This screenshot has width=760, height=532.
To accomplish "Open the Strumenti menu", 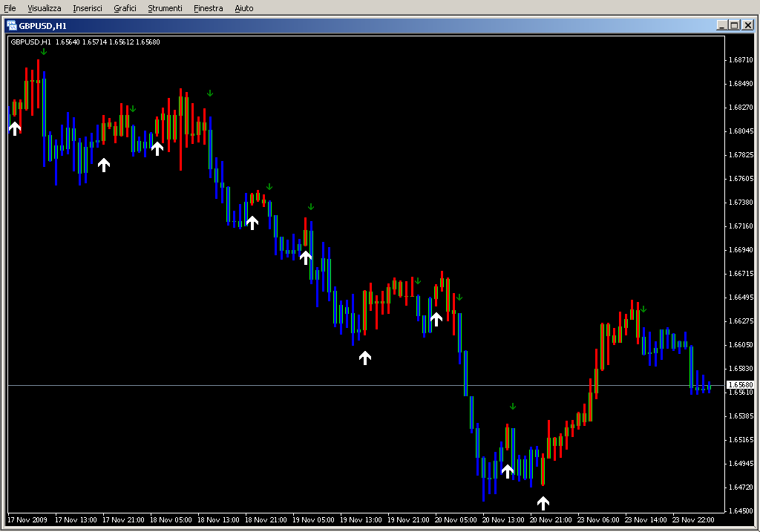I will [x=165, y=8].
